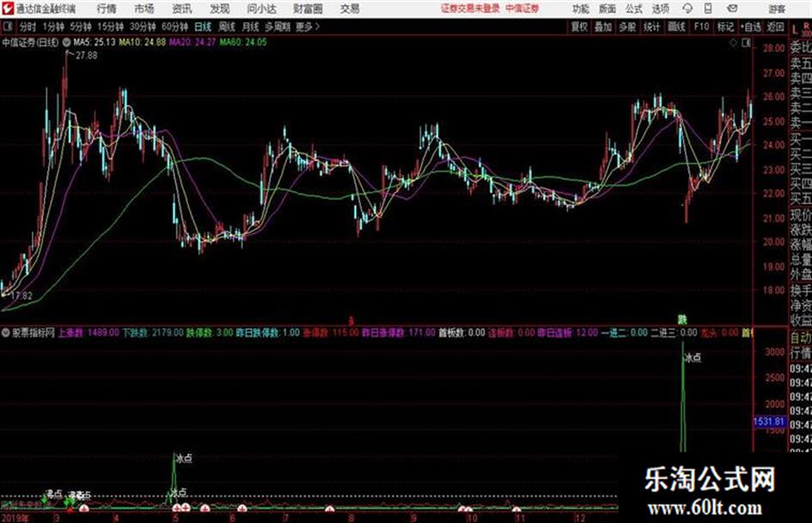Switch to the 月线 monthly tab
The width and height of the screenshot is (812, 523).
(251, 27)
